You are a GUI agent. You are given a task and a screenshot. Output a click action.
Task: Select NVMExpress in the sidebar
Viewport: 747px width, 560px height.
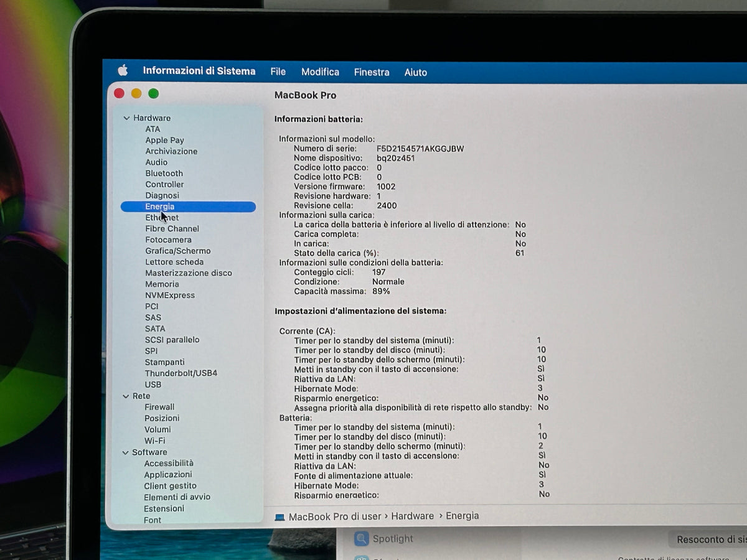pyautogui.click(x=170, y=296)
